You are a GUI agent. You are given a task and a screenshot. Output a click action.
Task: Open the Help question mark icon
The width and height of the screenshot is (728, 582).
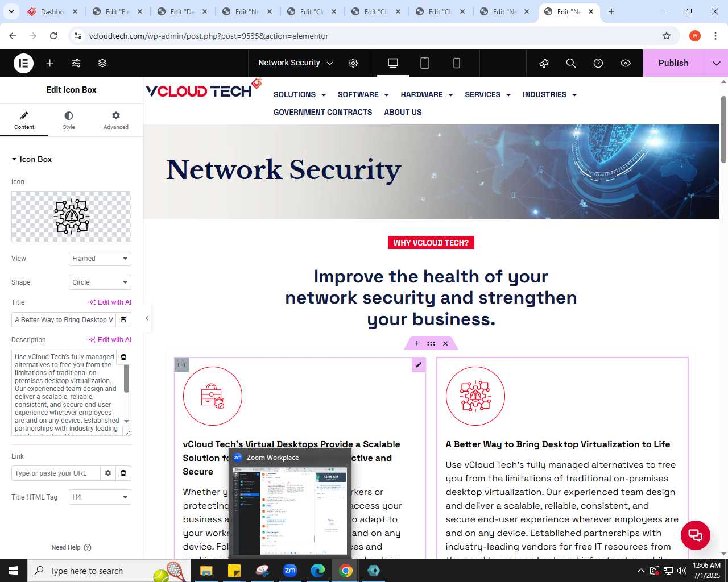[598, 63]
